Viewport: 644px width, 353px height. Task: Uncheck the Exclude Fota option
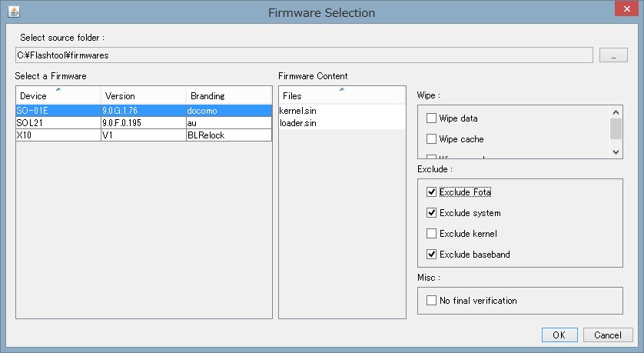(432, 192)
